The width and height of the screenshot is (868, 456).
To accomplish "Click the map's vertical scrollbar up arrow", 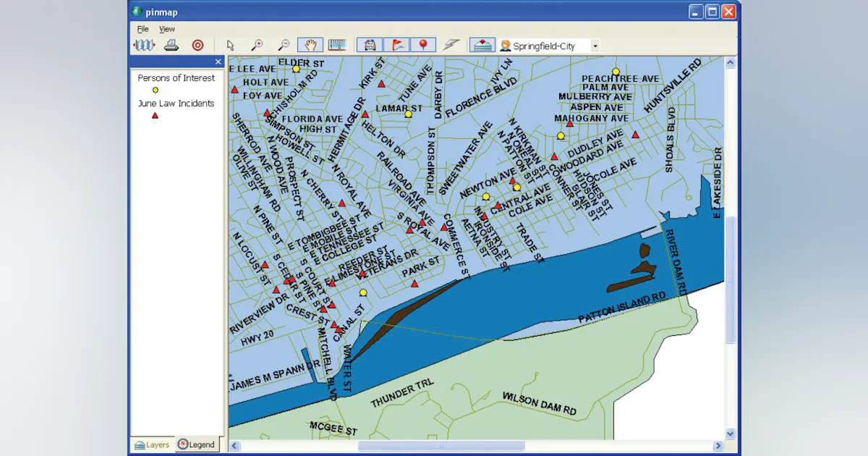I will (730, 63).
